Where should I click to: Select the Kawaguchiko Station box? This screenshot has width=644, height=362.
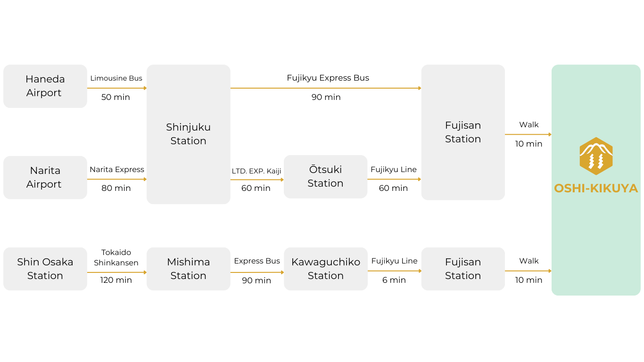[x=325, y=269]
